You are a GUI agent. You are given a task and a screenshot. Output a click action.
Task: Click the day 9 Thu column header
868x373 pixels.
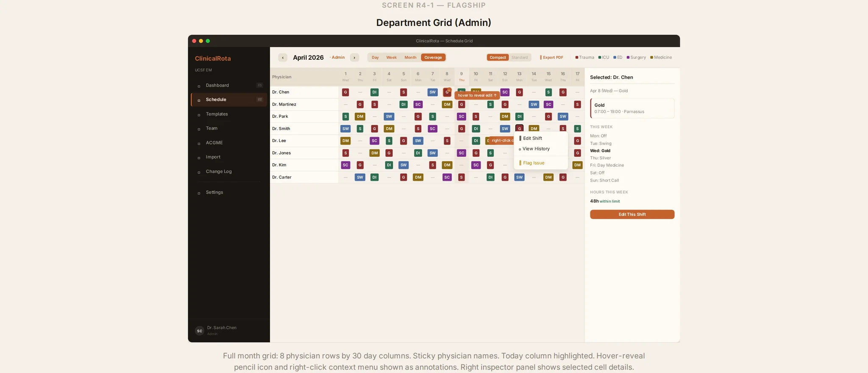click(x=462, y=77)
